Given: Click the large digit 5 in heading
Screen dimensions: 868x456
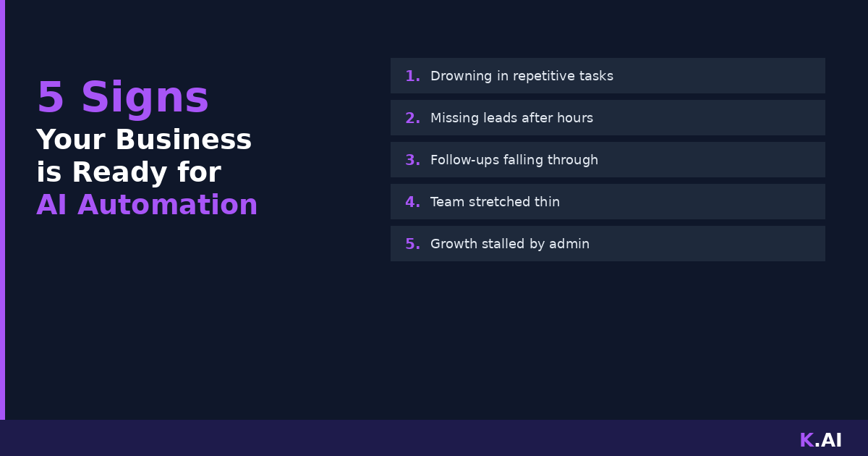Looking at the screenshot, I should tap(51, 98).
